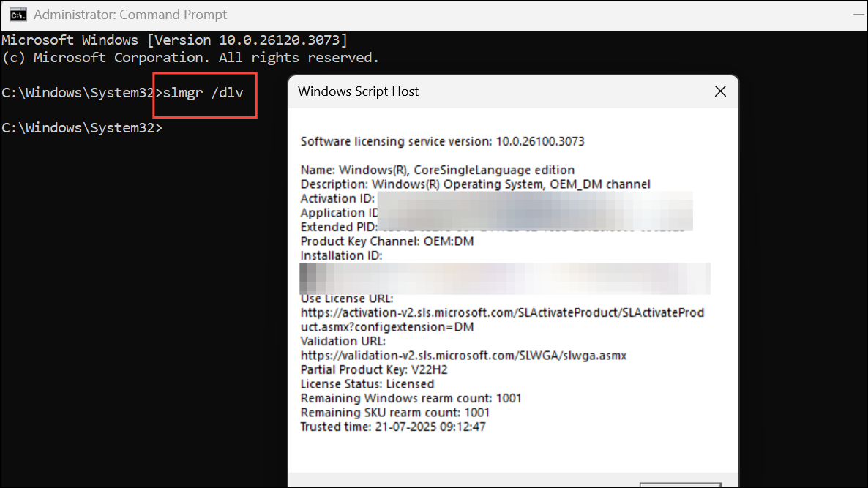
Task: Click the empty C:\Windows\System32> prompt line
Action: (x=82, y=128)
